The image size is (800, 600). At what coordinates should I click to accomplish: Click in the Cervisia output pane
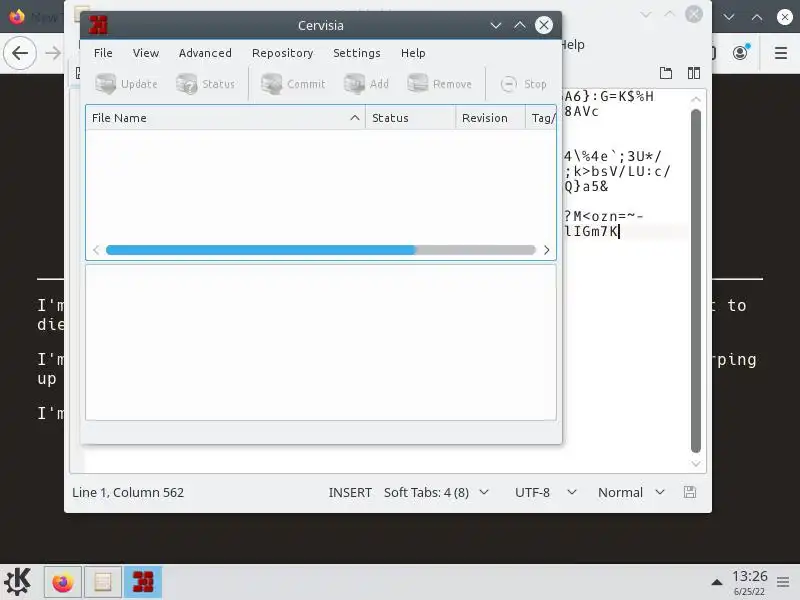point(321,342)
